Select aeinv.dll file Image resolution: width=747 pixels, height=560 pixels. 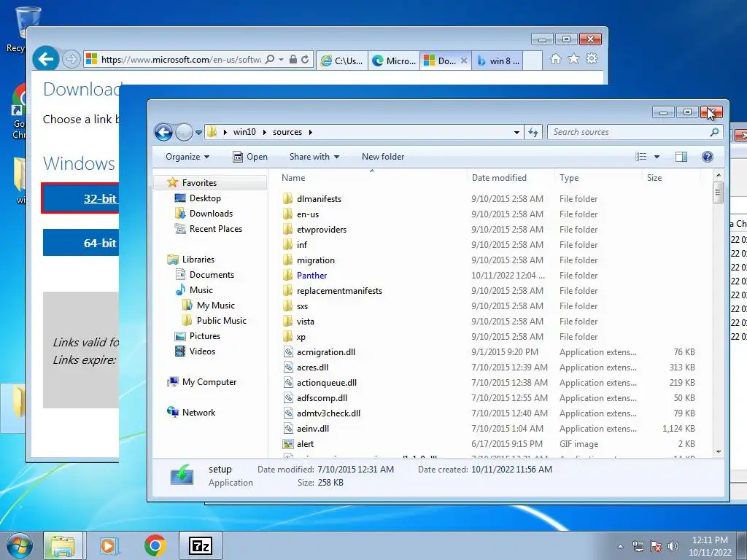[312, 429]
